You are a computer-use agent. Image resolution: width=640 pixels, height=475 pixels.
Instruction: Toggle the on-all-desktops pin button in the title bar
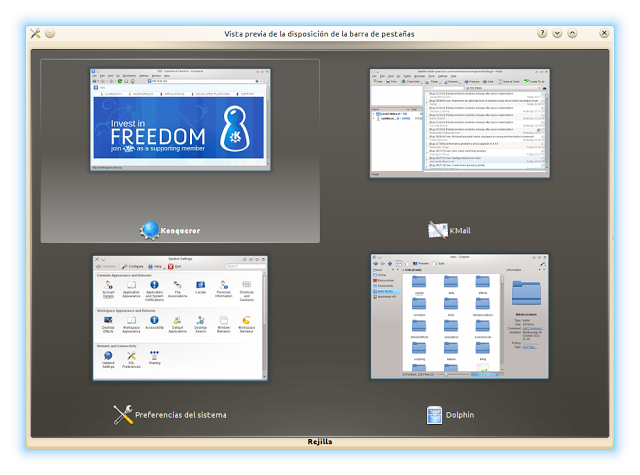click(x=50, y=33)
